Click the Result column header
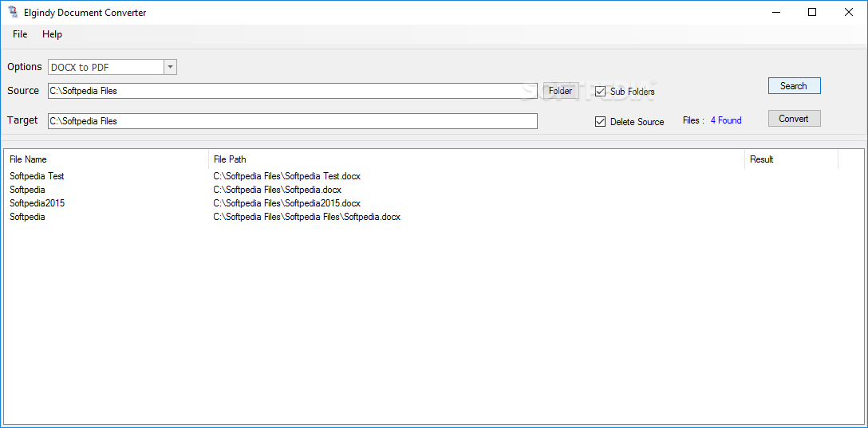 791,159
